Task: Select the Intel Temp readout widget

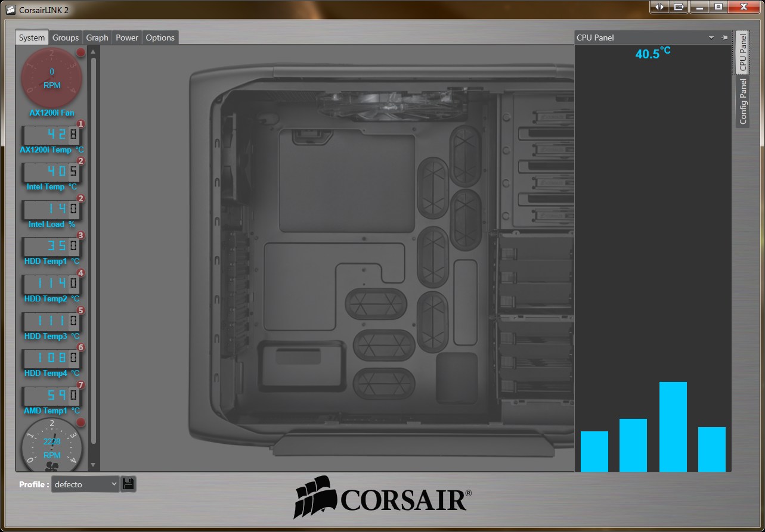Action: coord(51,173)
